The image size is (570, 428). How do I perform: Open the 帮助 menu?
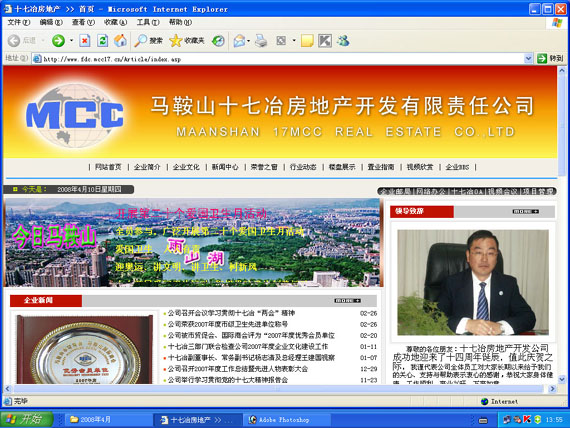180,22
